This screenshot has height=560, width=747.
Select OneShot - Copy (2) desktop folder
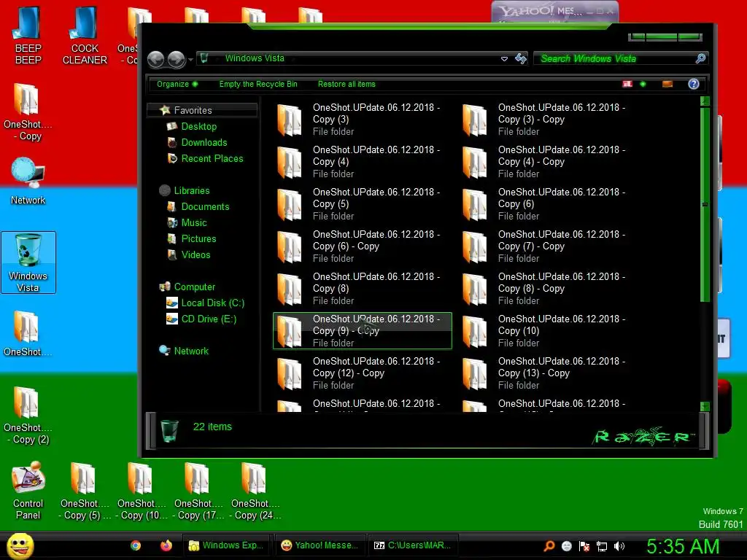point(28,416)
